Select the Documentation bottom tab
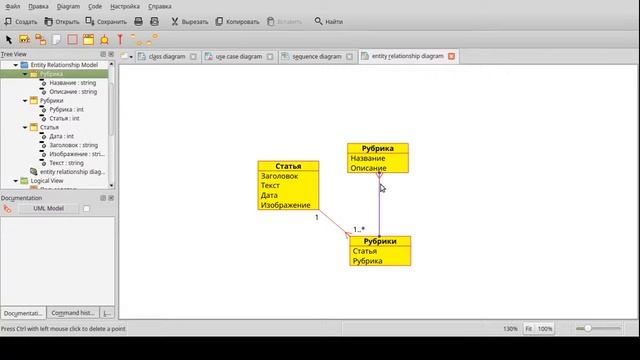This screenshot has width=640, height=360. (x=23, y=313)
